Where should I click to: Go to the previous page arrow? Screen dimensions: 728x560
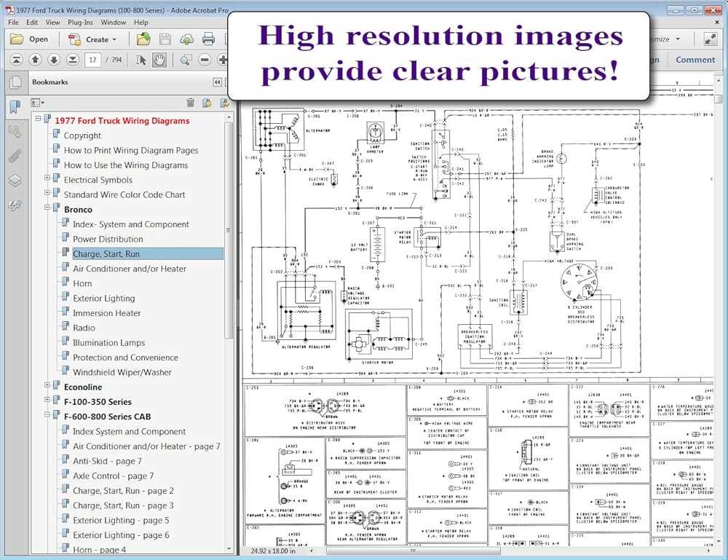pyautogui.click(x=35, y=60)
